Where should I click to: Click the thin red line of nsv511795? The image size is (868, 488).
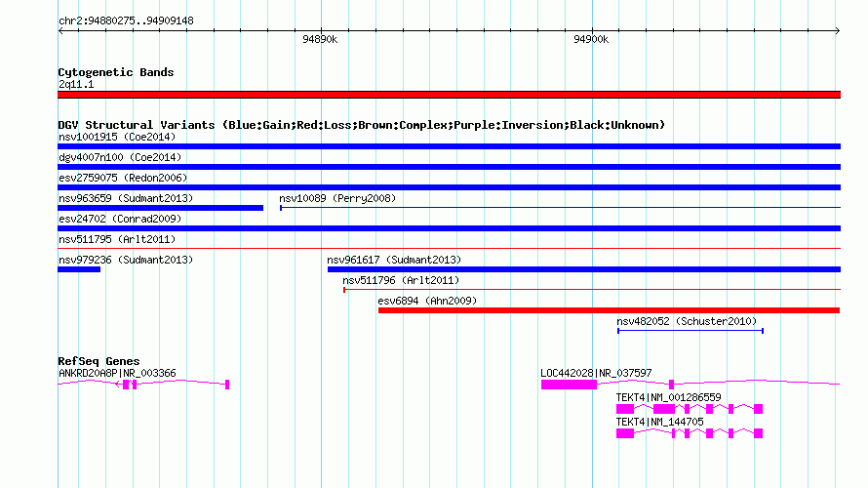(449, 248)
